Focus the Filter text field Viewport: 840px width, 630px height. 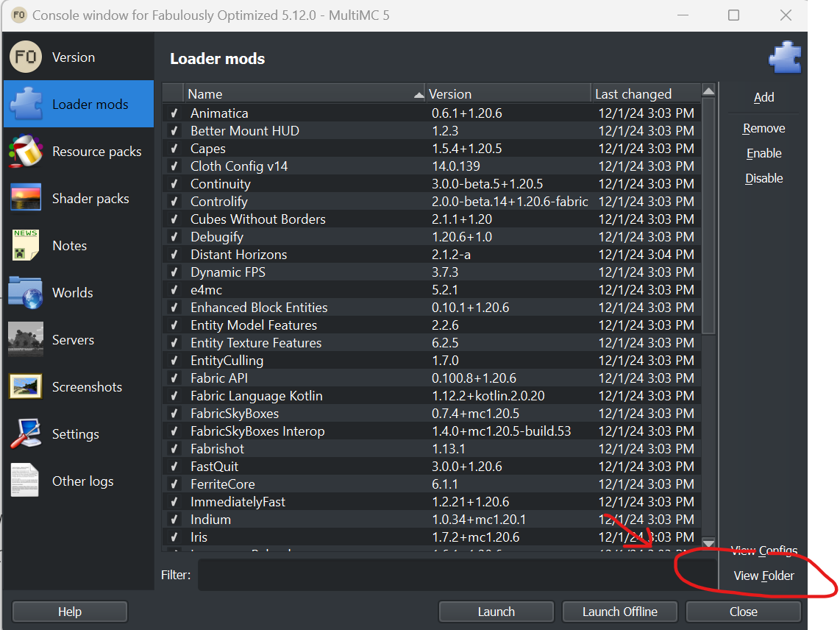pyautogui.click(x=458, y=575)
